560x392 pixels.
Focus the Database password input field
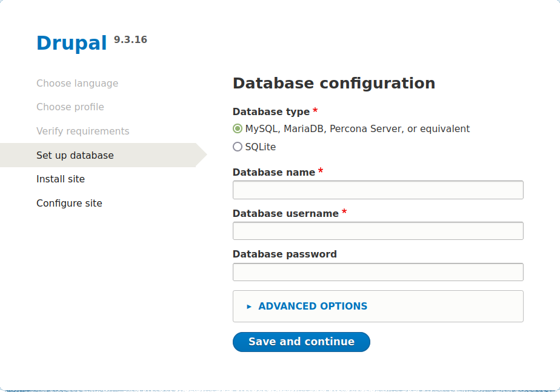(x=378, y=272)
